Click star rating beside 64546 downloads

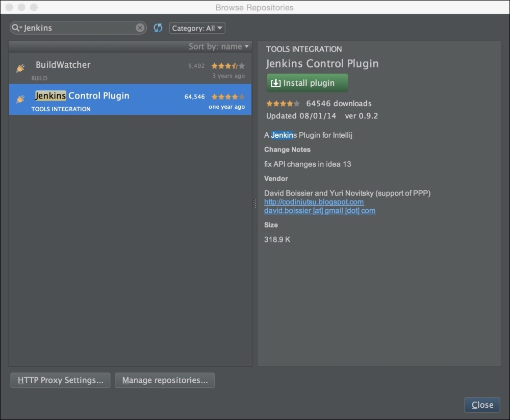(x=283, y=104)
